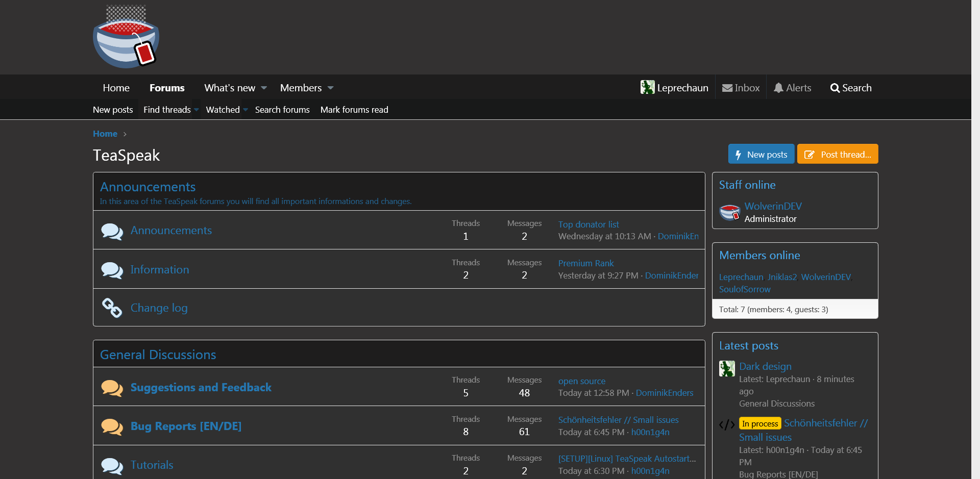This screenshot has width=980, height=479.
Task: Click the Suggestions and Feedback orange bubble icon
Action: click(x=112, y=388)
